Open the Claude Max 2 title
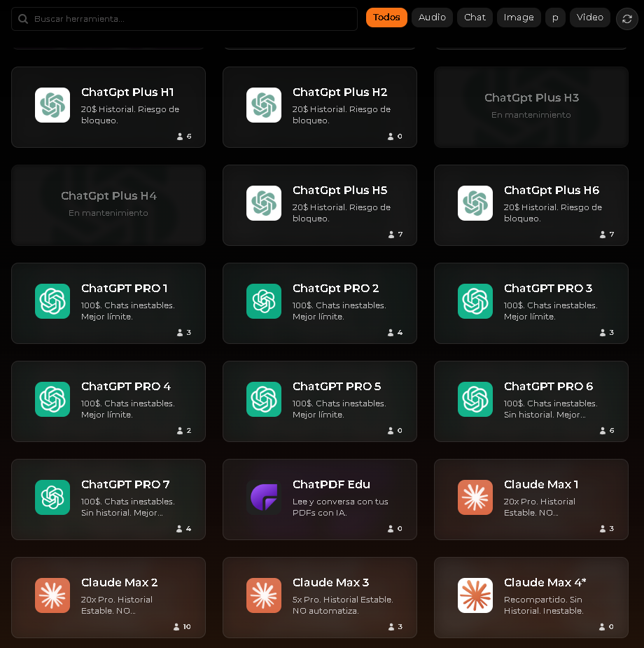This screenshot has height=648, width=644. (x=119, y=583)
